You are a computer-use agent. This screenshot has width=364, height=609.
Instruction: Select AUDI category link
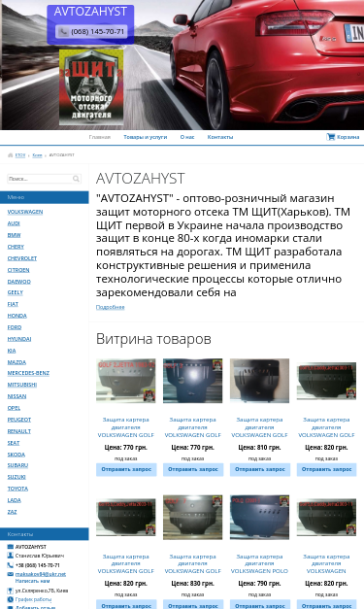pos(14,223)
